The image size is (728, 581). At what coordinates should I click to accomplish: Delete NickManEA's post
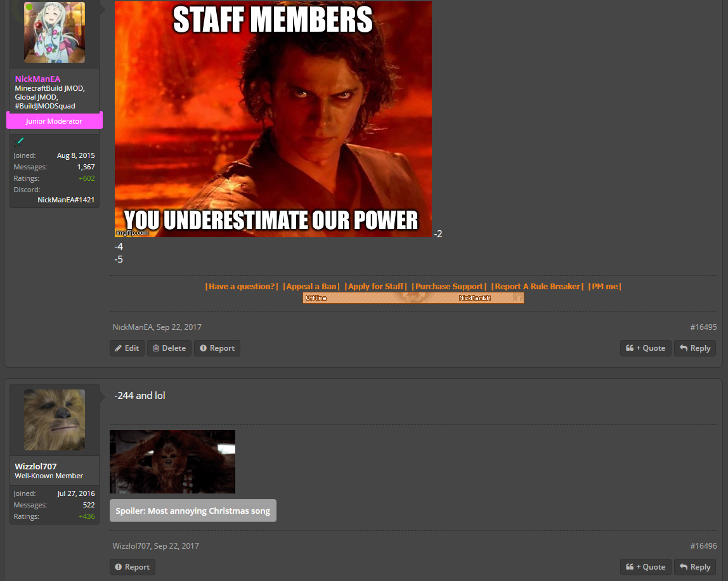[169, 348]
